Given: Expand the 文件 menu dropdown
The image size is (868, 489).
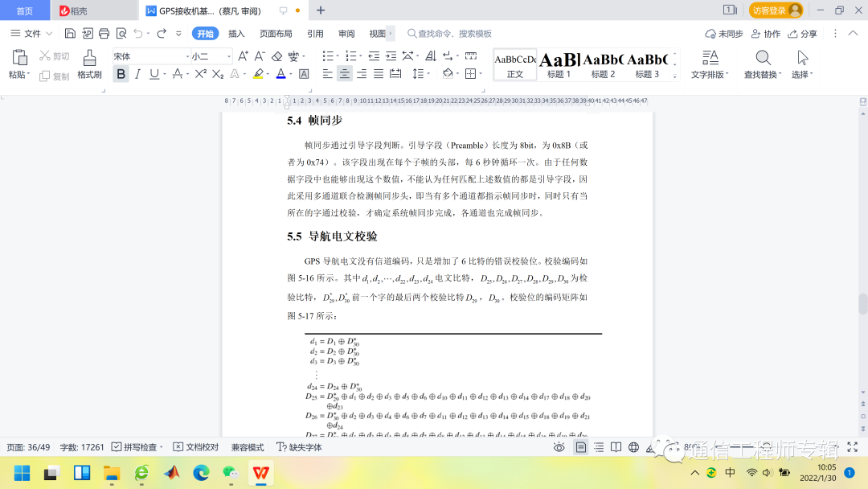Looking at the screenshot, I should pyautogui.click(x=32, y=34).
